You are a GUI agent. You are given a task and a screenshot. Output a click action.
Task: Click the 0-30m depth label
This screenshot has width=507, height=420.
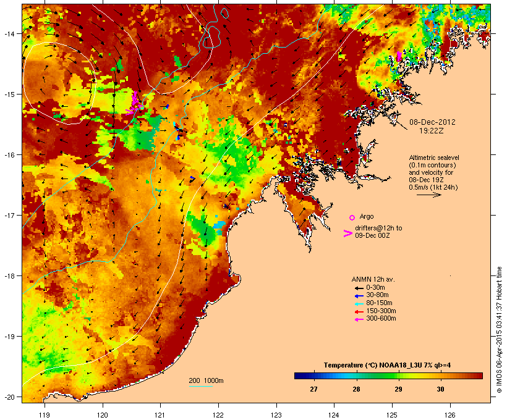(x=375, y=288)
